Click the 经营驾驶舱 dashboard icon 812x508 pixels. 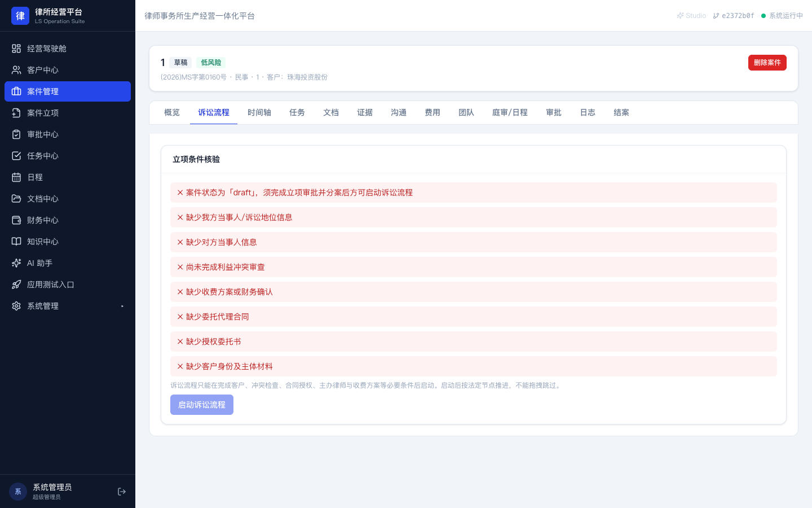(x=16, y=49)
